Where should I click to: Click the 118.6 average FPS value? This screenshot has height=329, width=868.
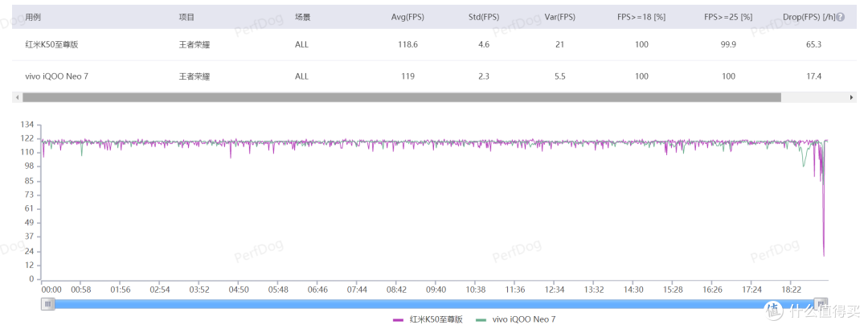(407, 44)
